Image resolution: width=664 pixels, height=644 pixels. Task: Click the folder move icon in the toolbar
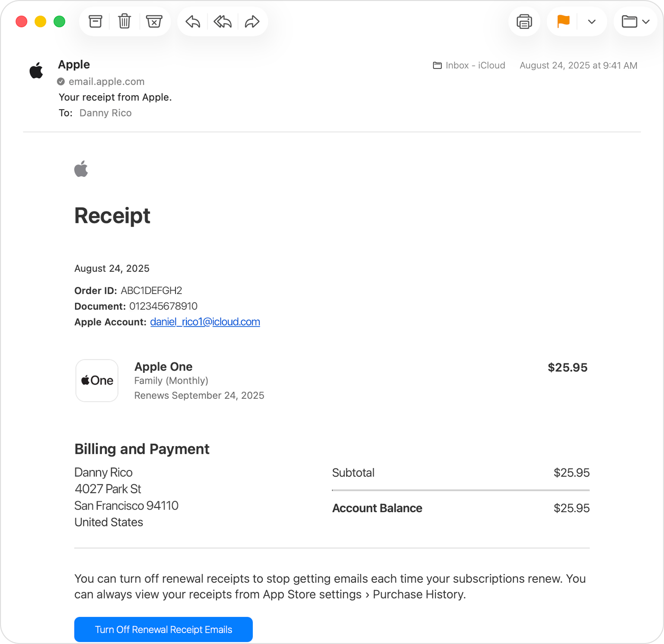631,21
